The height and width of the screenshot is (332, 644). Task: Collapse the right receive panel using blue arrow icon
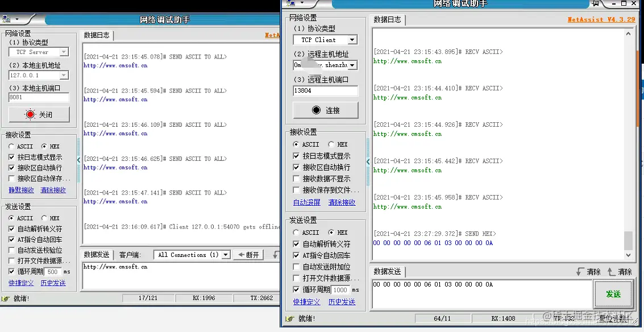point(368,161)
